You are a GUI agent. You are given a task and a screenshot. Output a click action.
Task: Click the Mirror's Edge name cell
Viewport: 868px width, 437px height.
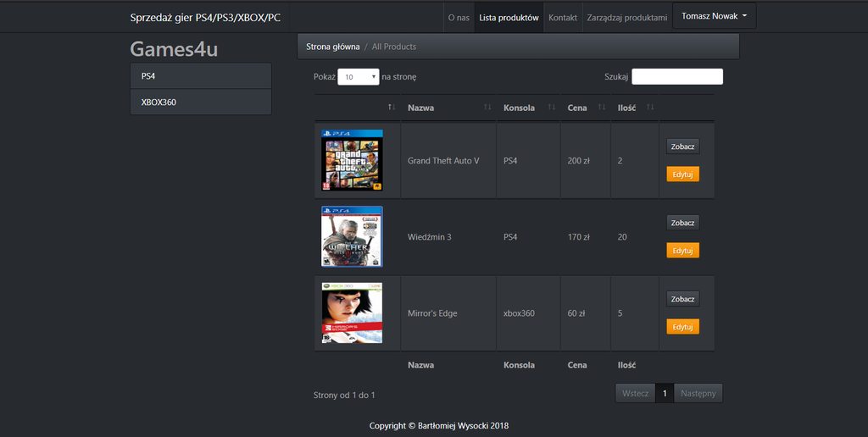click(448, 313)
